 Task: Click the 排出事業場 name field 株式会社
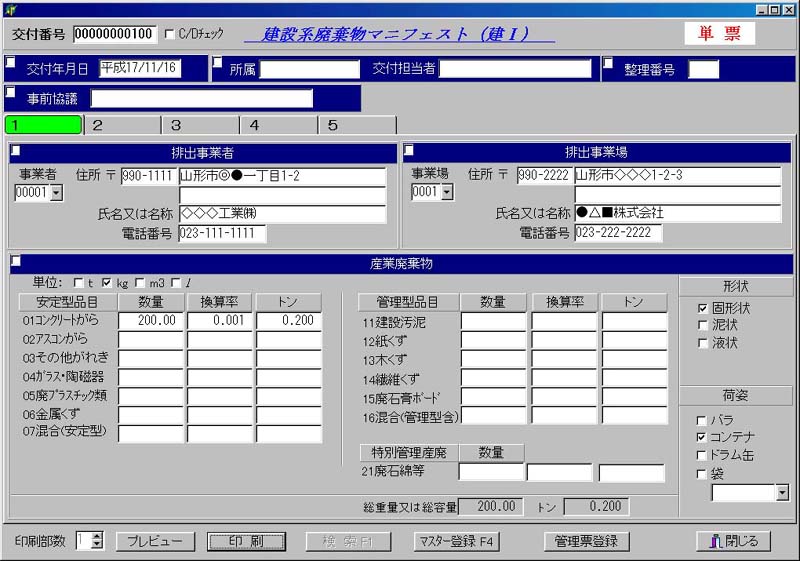coord(678,213)
